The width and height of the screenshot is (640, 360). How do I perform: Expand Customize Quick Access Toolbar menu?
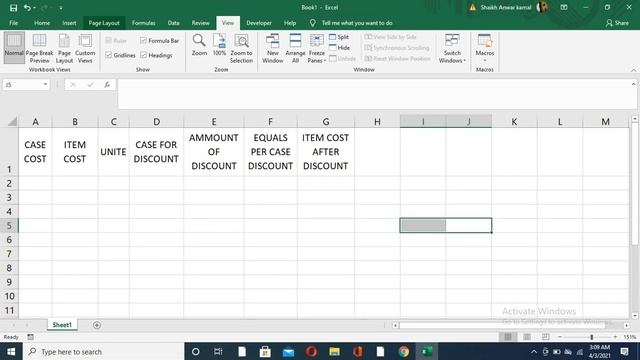tap(60, 7)
